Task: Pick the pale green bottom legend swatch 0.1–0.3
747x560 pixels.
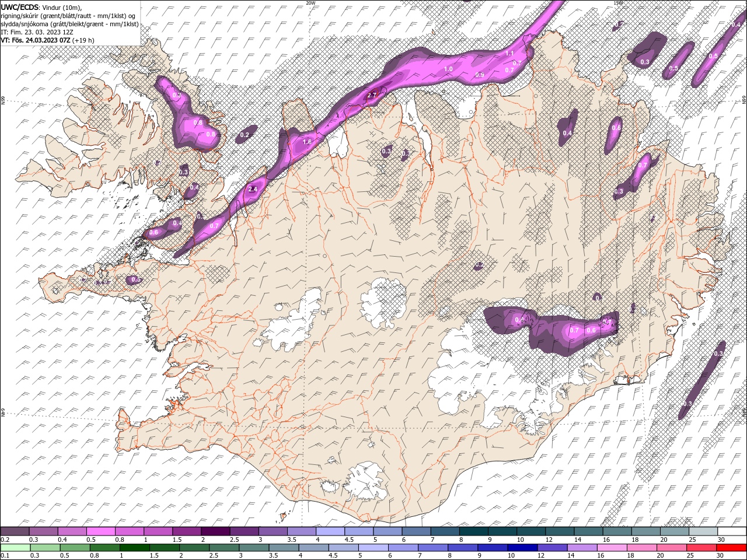Action: 15,548
